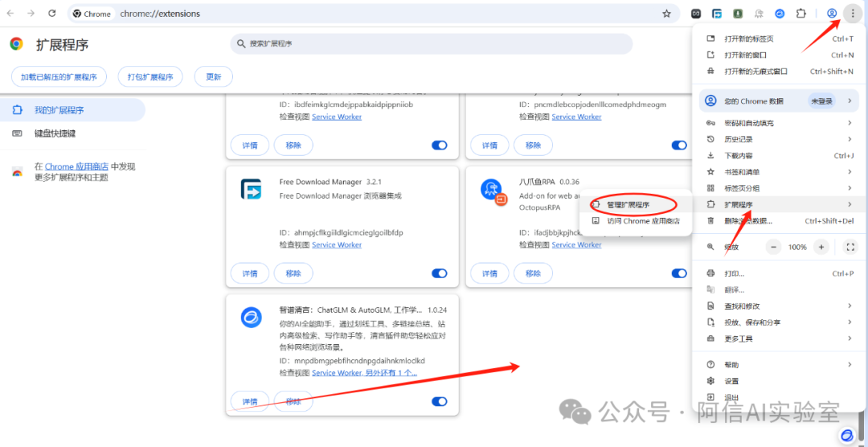Click the 打包扩展程序 button

pos(150,77)
